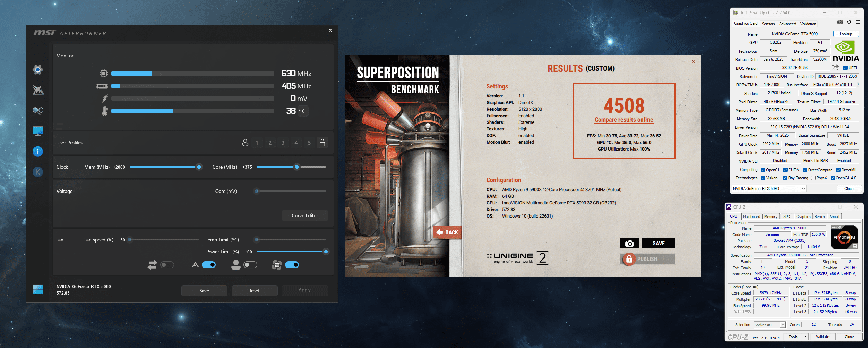The height and width of the screenshot is (348, 868).
Task: Click the memory module icon in Monitor
Action: point(102,86)
